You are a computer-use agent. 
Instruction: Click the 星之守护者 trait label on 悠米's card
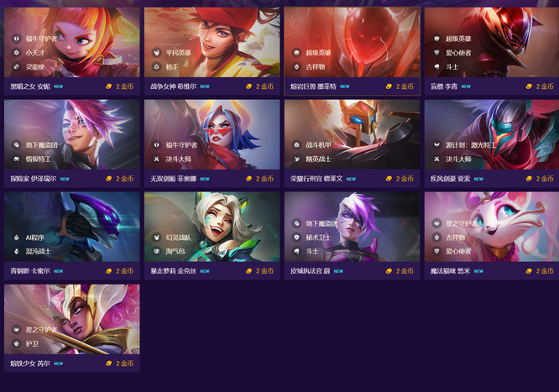click(462, 223)
